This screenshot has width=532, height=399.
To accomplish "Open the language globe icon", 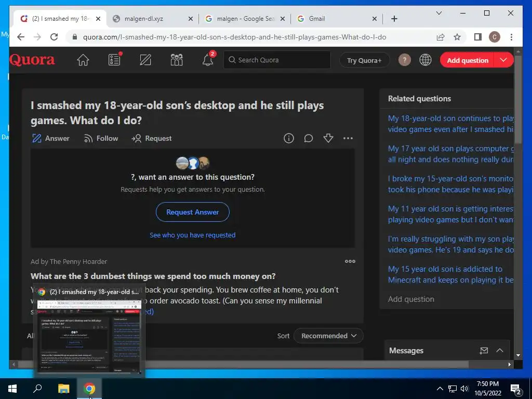I will (425, 60).
